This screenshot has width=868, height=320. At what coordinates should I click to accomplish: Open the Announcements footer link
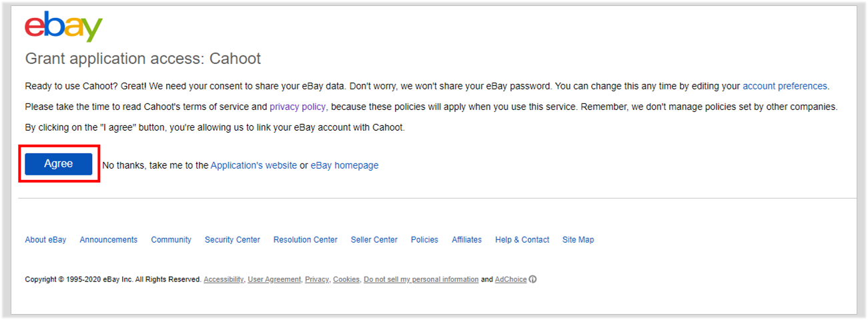tap(109, 240)
